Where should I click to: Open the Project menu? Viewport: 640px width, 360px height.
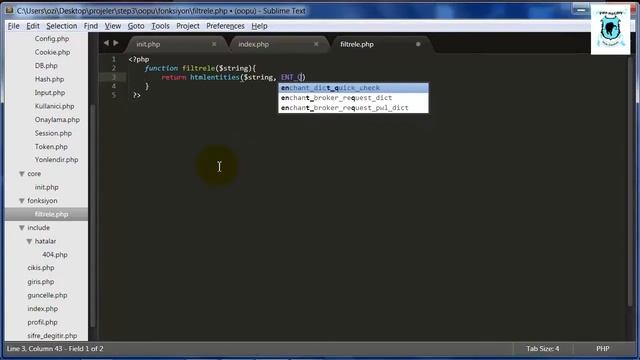point(188,26)
